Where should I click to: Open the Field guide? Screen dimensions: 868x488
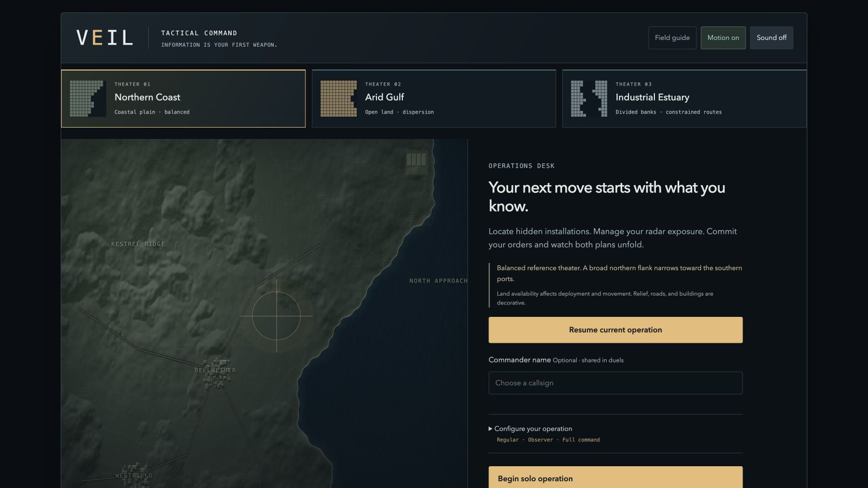click(672, 38)
